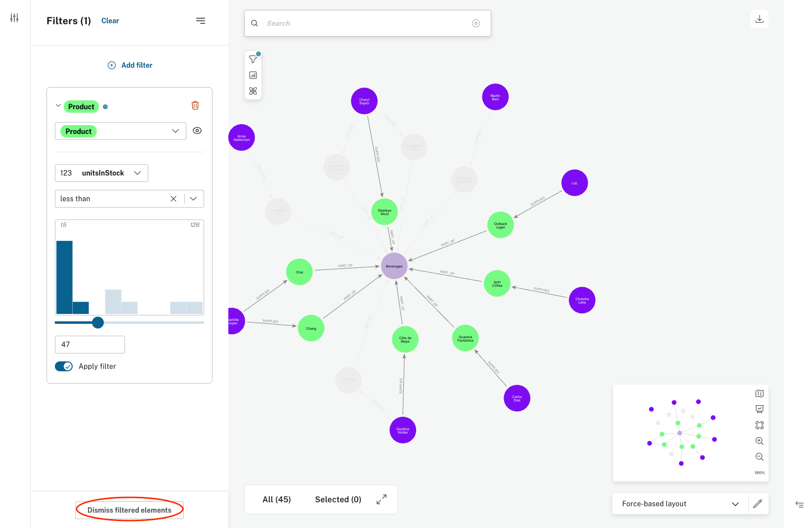The width and height of the screenshot is (812, 528).
Task: Disable the Apply filter switch
Action: click(64, 366)
